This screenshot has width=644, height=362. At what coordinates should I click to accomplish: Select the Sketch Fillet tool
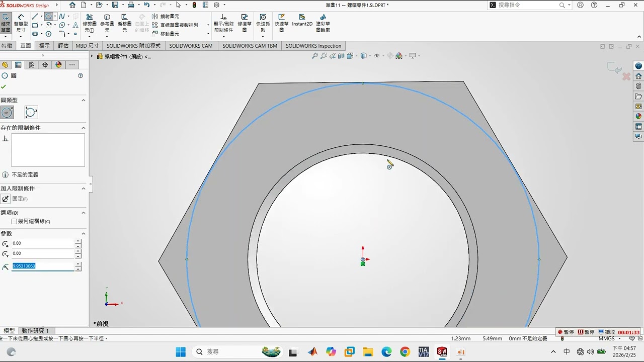[61, 34]
